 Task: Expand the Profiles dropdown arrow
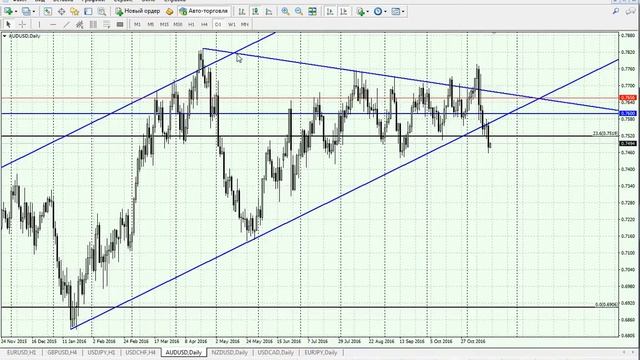34,11
